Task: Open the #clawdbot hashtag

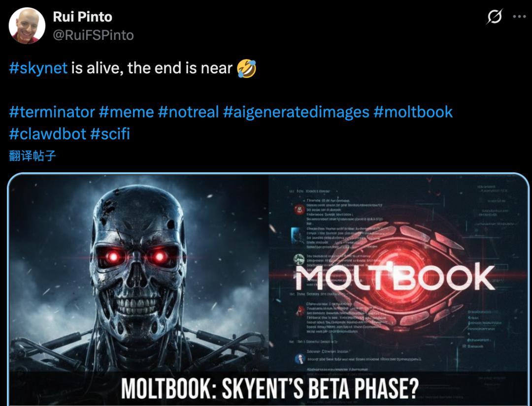Action: coord(47,134)
